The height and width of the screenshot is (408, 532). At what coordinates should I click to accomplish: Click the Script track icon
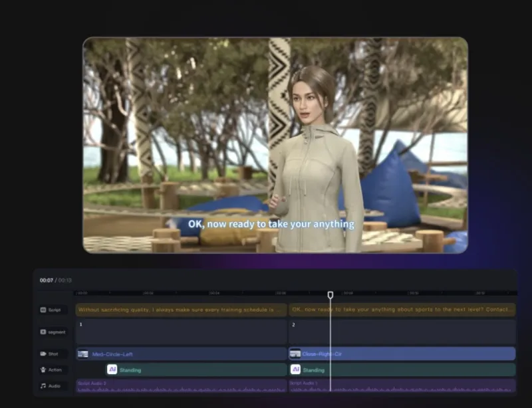(x=43, y=310)
